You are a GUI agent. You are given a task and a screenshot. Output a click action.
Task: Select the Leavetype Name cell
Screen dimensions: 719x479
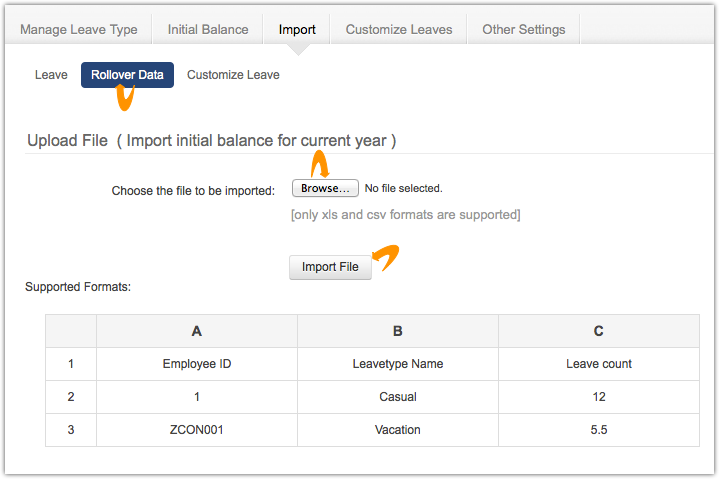tap(398, 364)
